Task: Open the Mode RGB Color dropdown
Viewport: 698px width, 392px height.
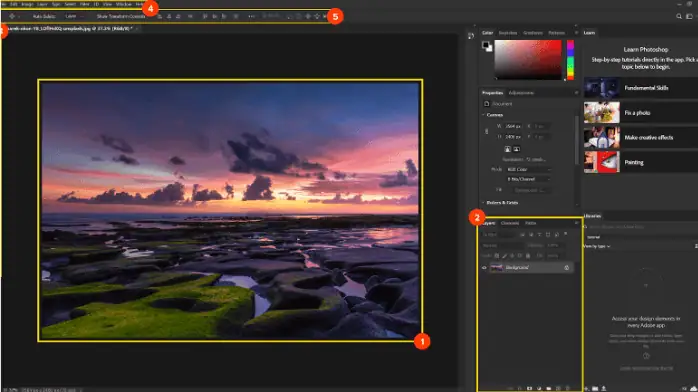Action: click(x=528, y=170)
